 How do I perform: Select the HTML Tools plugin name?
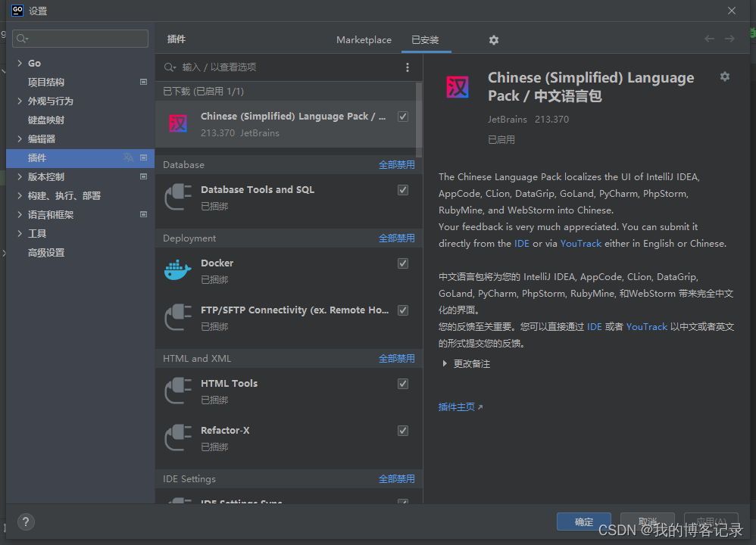229,384
